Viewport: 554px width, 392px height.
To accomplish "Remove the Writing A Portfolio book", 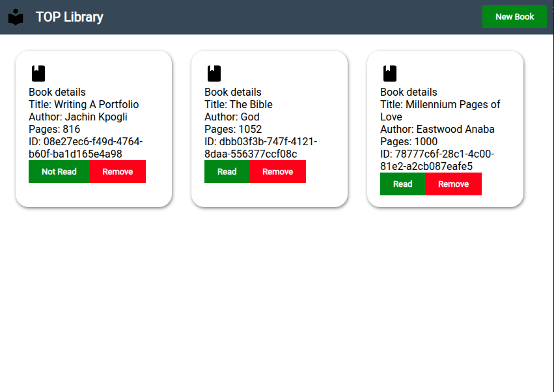I will (118, 172).
